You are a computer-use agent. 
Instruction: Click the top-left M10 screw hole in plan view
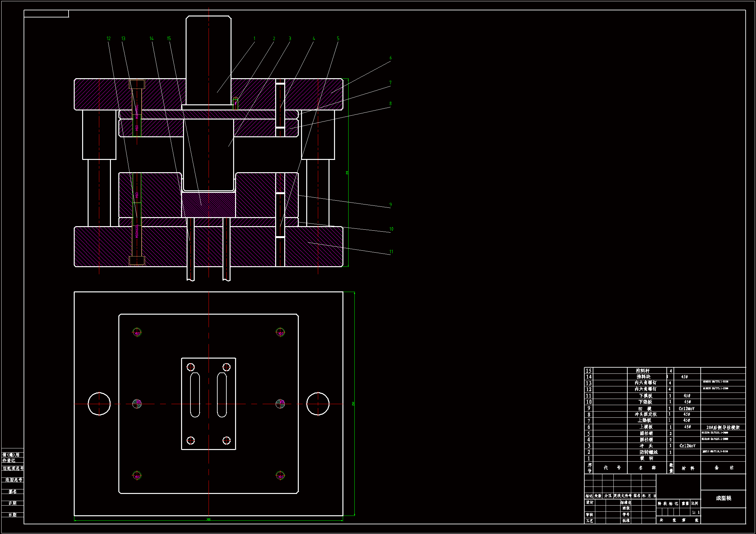tap(137, 333)
